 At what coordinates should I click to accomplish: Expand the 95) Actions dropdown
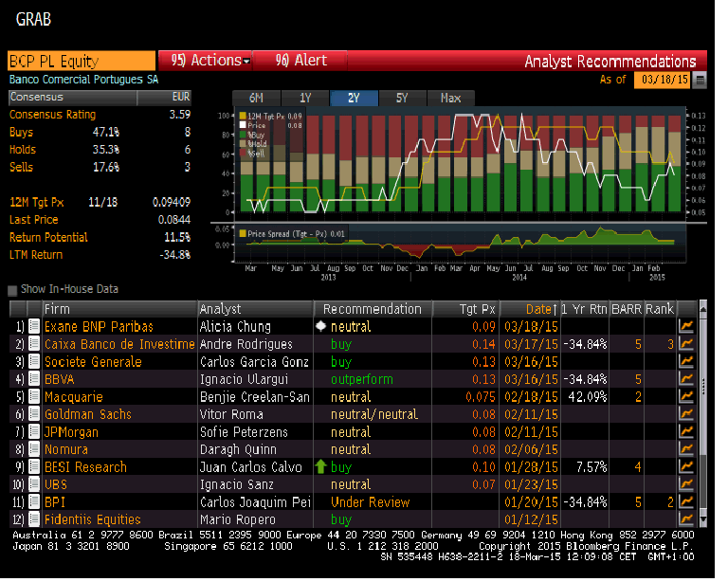205,61
